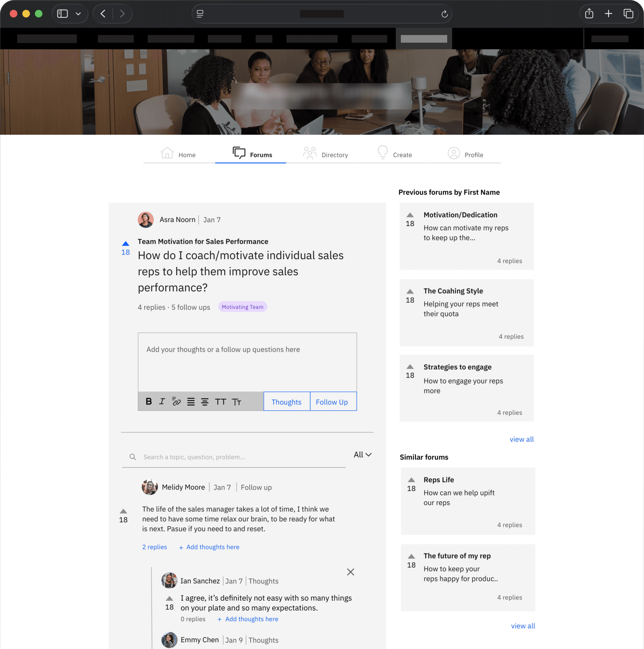View all similar forums
The width and height of the screenshot is (644, 649).
tap(523, 626)
